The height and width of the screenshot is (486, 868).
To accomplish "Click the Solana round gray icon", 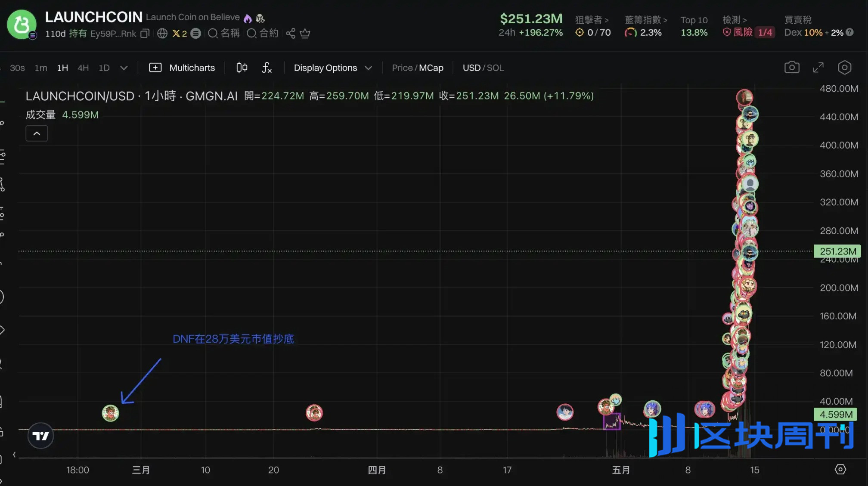I will click(196, 34).
